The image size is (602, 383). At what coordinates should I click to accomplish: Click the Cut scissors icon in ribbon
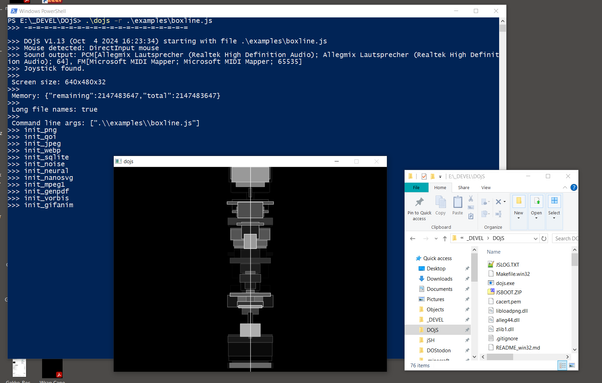coord(471,199)
